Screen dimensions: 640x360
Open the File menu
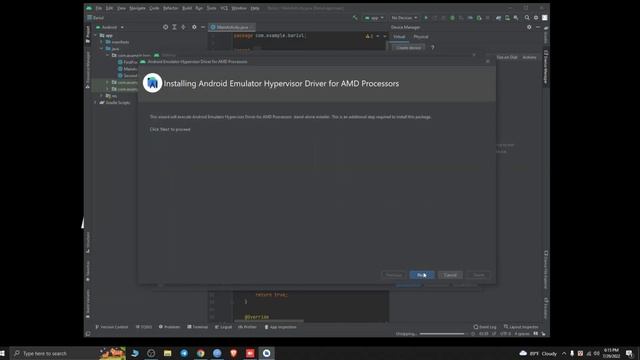tap(98, 8)
